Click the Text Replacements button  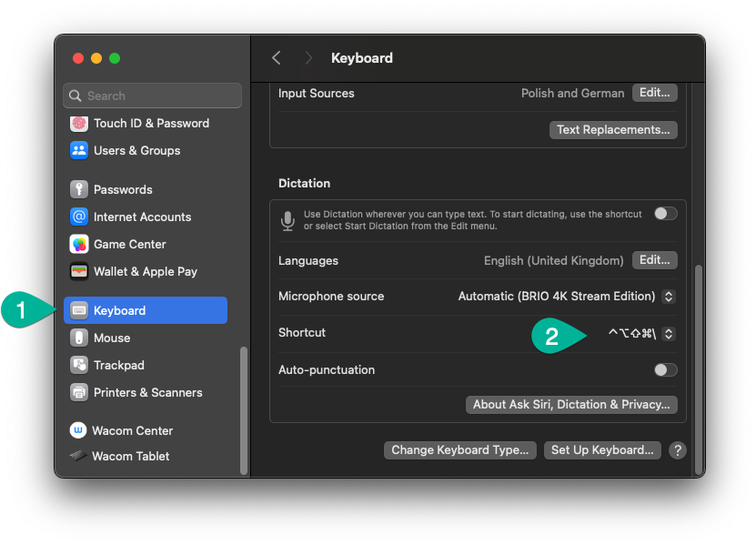pyautogui.click(x=613, y=130)
